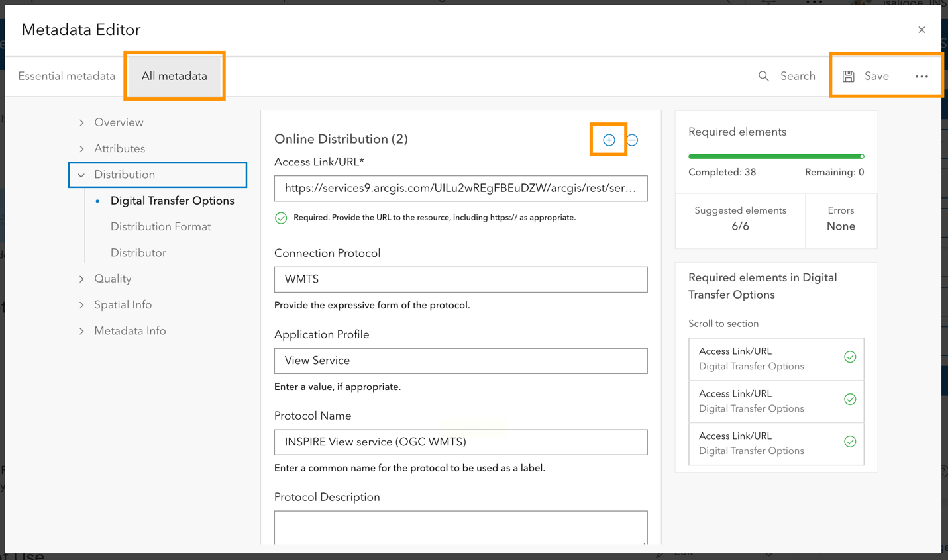Open the three-dot more options menu

point(922,77)
